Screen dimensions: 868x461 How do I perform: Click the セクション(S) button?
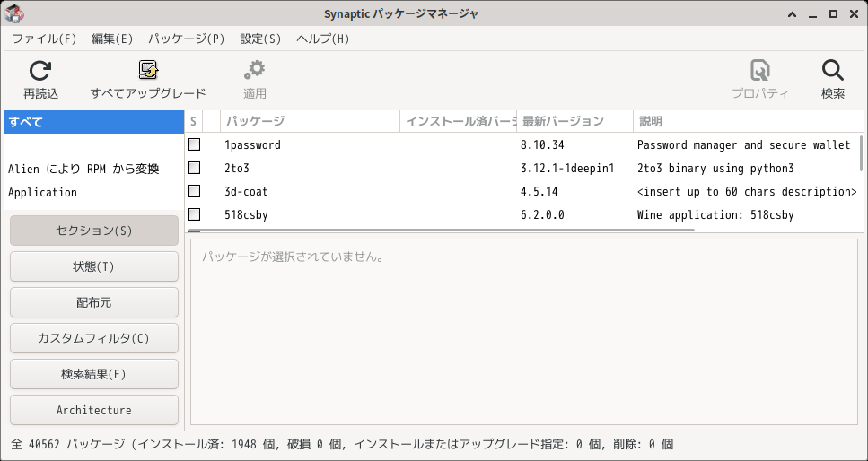[x=94, y=230]
